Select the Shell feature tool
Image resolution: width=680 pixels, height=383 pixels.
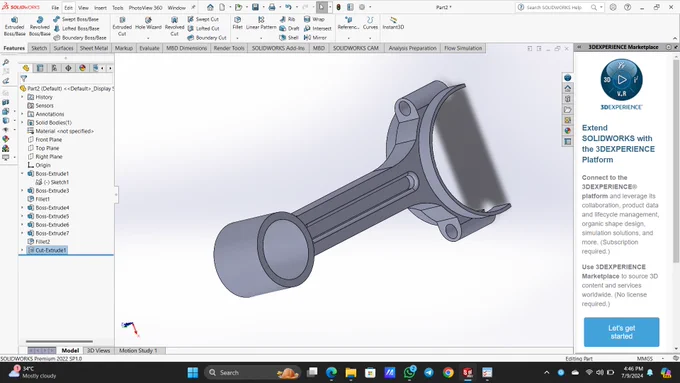coord(289,38)
